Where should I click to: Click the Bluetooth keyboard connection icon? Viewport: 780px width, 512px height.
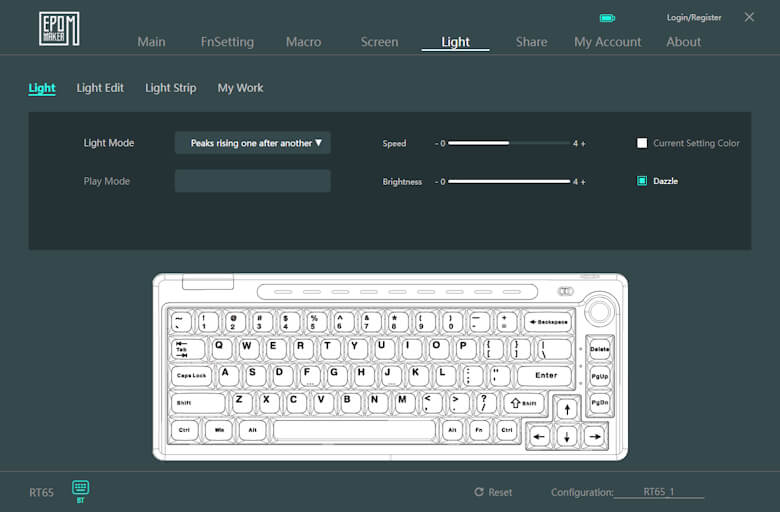(80, 488)
